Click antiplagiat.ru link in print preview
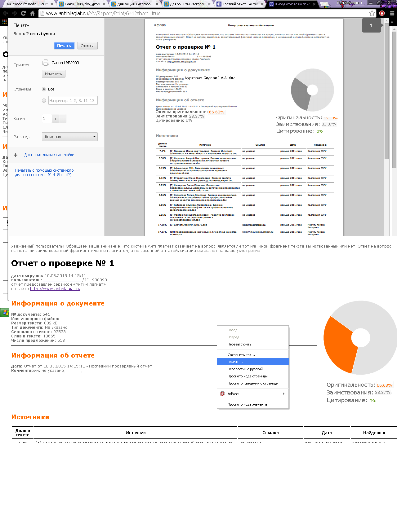Screen dimensions: 397x532 pos(181,62)
